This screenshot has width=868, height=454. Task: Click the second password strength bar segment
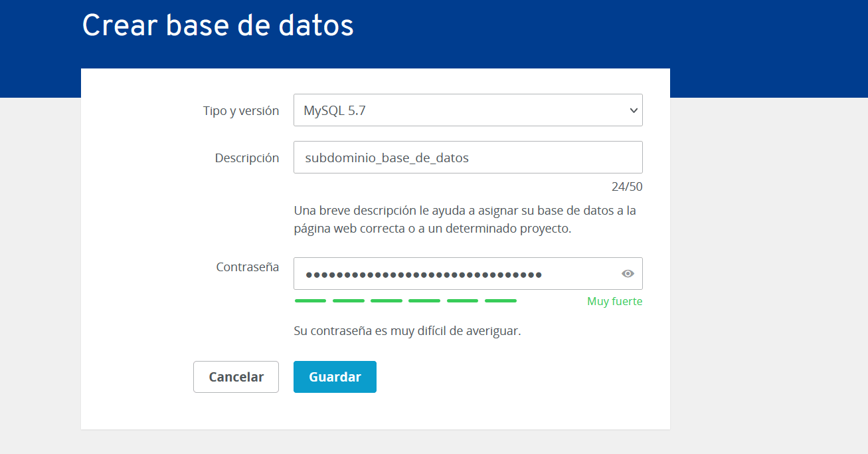coord(349,301)
